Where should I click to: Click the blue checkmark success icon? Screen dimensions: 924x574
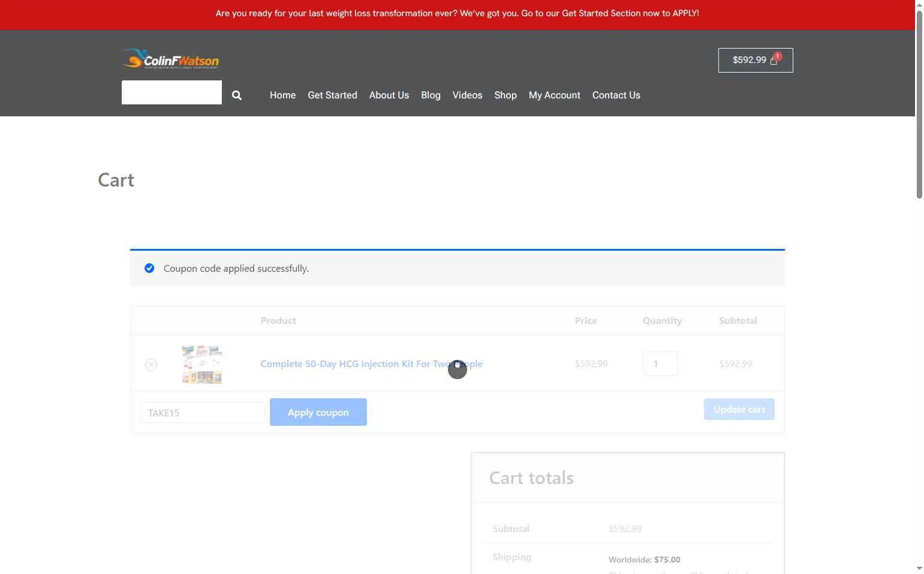pyautogui.click(x=149, y=268)
